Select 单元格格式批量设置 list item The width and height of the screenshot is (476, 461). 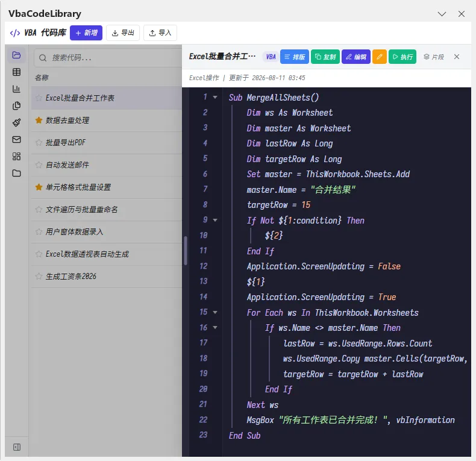coord(107,187)
